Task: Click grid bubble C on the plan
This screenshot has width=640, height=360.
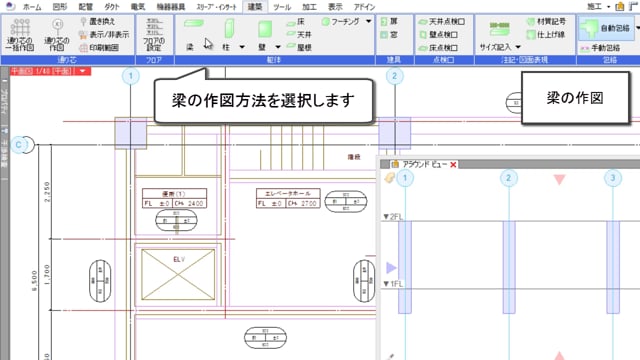Action: 18,144
